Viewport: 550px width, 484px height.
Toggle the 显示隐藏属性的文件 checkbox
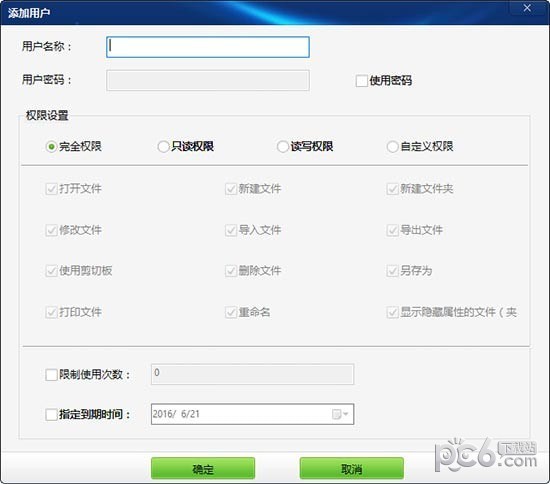point(392,312)
